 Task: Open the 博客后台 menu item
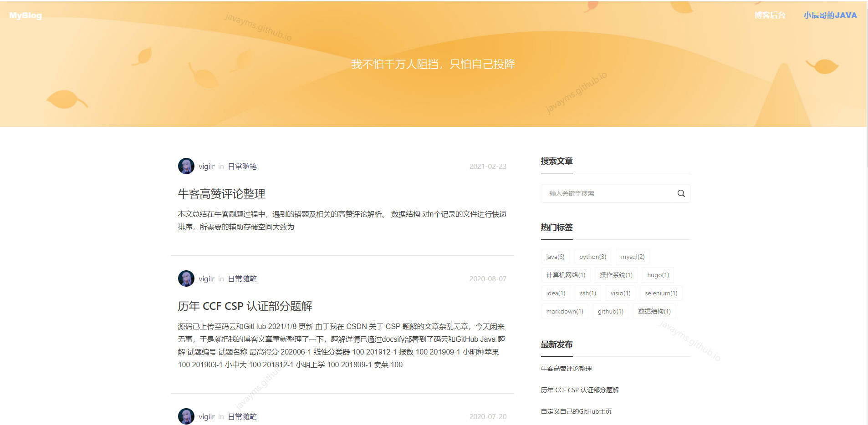(770, 15)
